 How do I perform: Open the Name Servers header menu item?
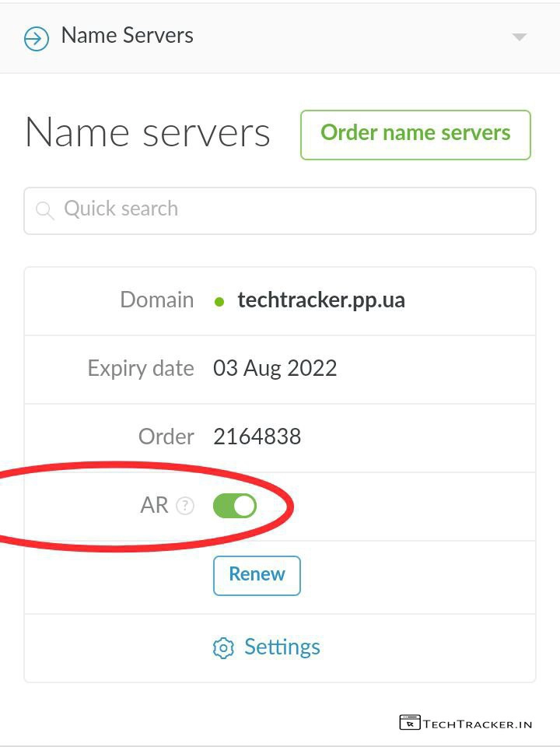(x=128, y=36)
